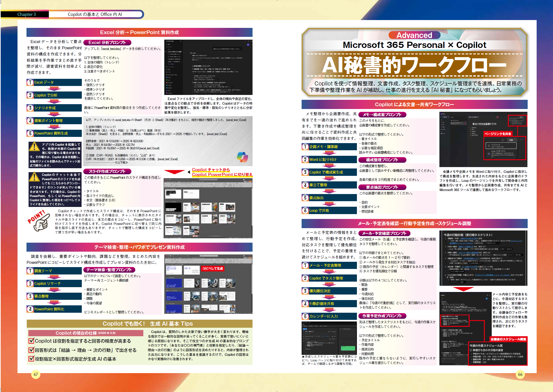
Task: Toggle checkbox for 役割指定×回答形式指定が生成 AI の基本
Action: (31, 359)
